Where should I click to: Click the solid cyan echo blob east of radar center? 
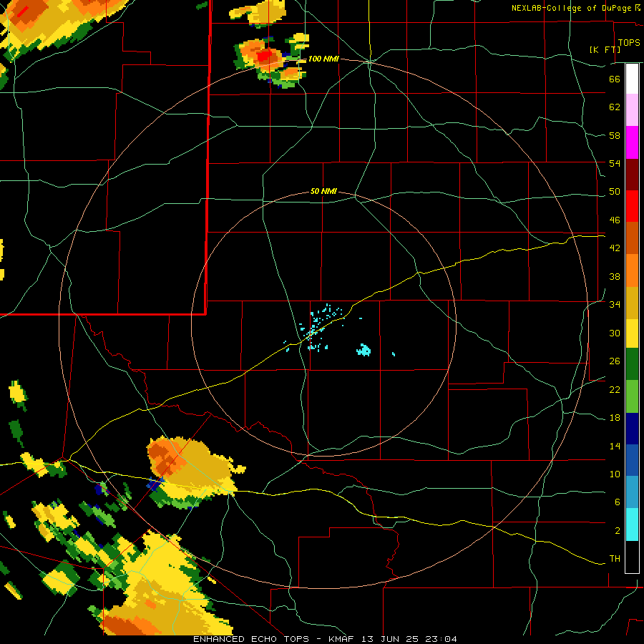[364, 350]
